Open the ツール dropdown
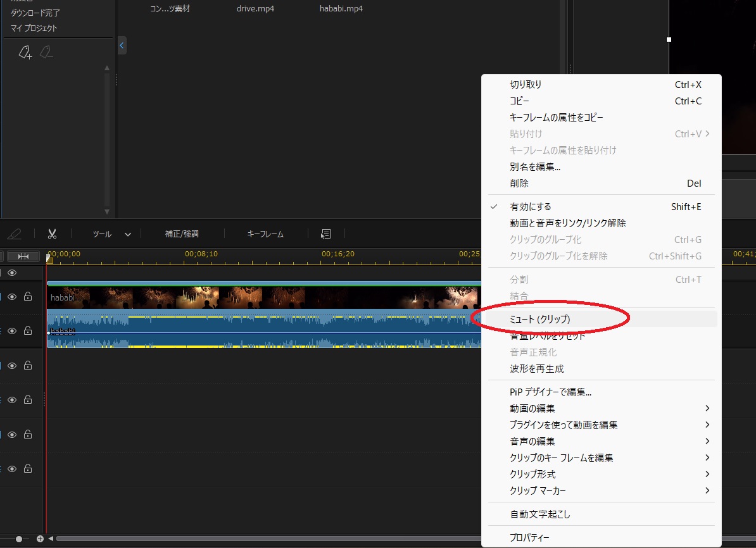The image size is (756, 548). 111,234
